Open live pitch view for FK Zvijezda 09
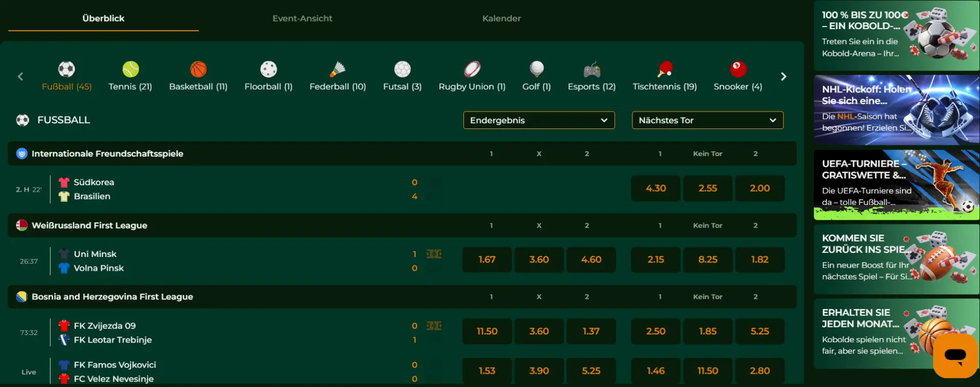Screen dimensions: 980x387 coord(434,325)
